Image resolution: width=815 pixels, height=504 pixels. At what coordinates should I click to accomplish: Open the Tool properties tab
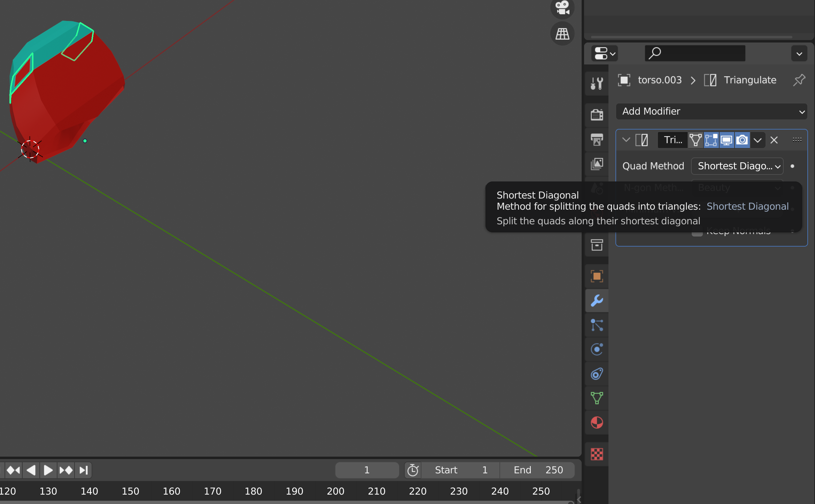point(597,84)
